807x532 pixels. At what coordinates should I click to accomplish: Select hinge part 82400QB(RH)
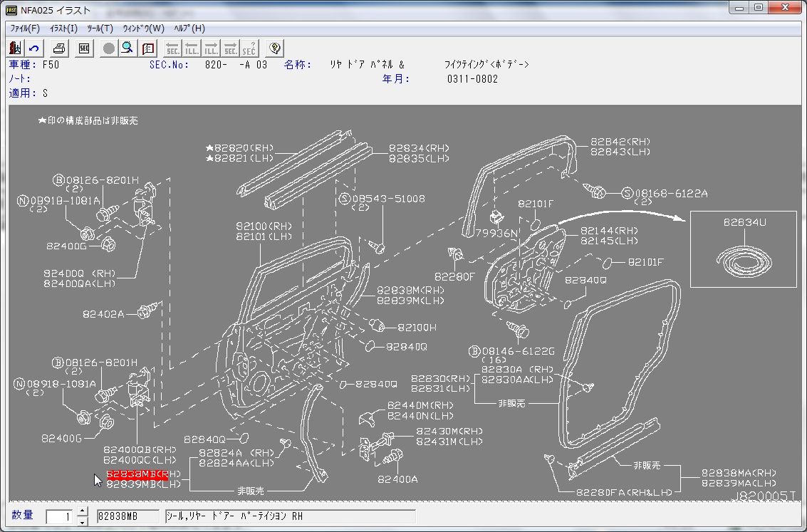(x=140, y=449)
